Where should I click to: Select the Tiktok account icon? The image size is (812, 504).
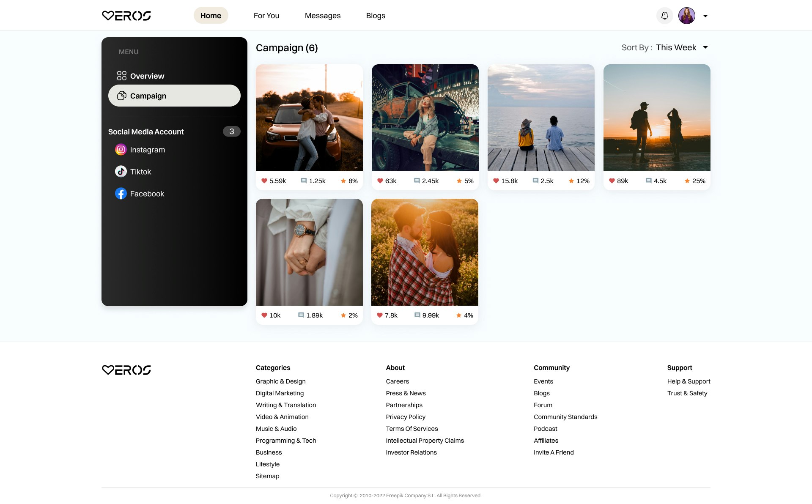tap(121, 171)
